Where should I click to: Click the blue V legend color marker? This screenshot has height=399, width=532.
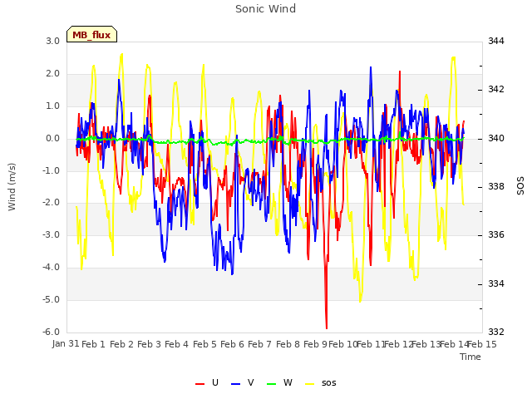pyautogui.click(x=235, y=384)
